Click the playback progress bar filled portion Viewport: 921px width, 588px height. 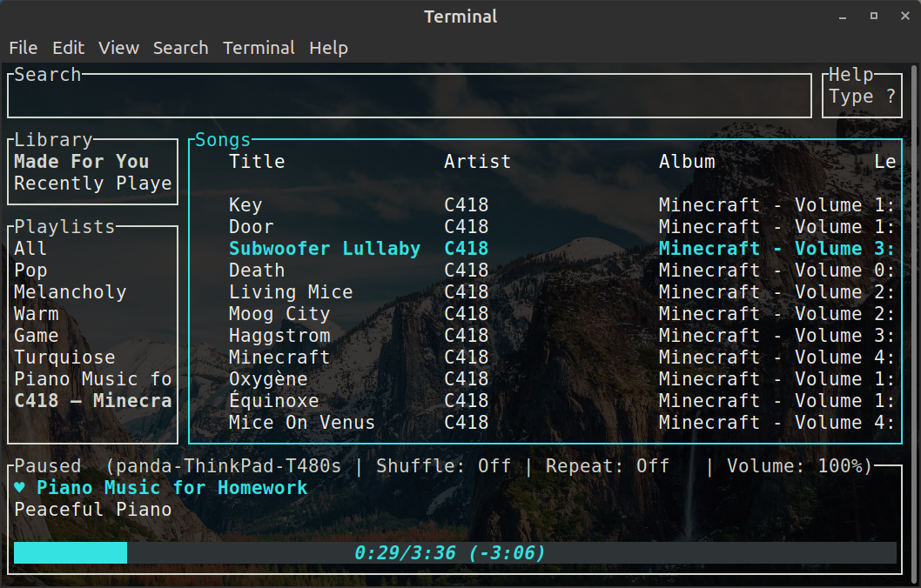point(71,553)
